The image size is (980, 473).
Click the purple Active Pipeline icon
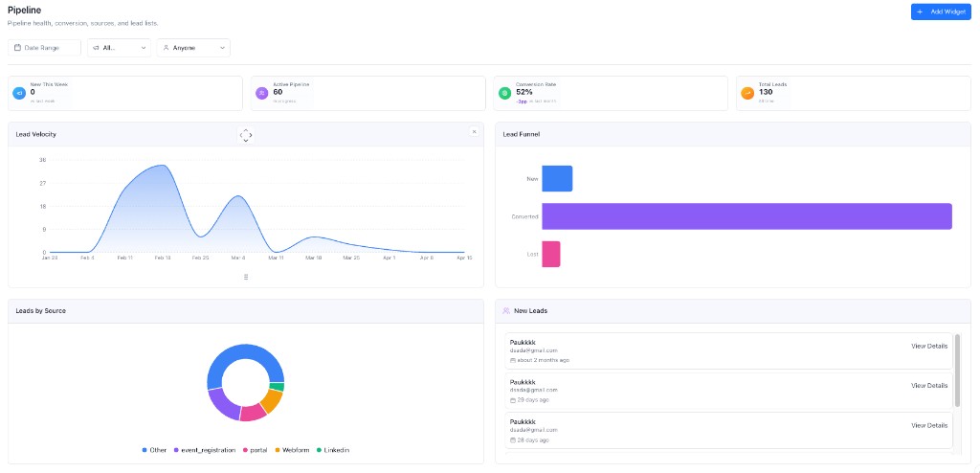coord(262,93)
